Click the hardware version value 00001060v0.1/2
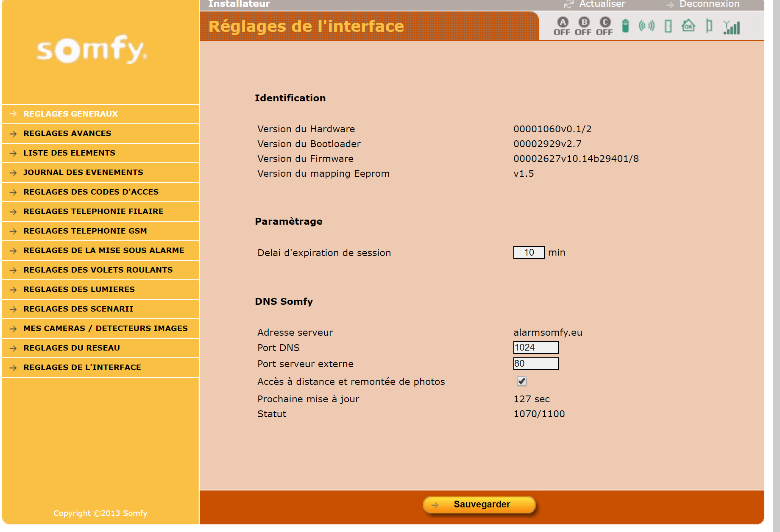This screenshot has height=532, width=780. (x=552, y=129)
